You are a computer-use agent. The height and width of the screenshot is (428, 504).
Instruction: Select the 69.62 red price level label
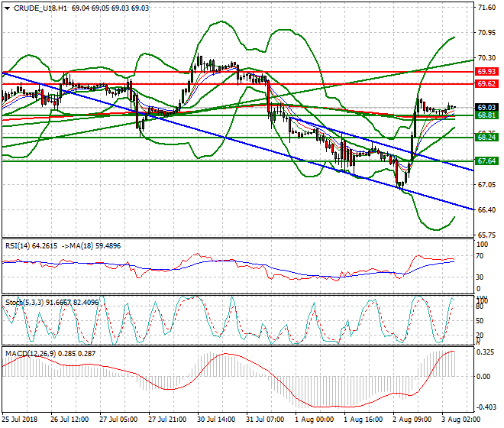pyautogui.click(x=486, y=84)
